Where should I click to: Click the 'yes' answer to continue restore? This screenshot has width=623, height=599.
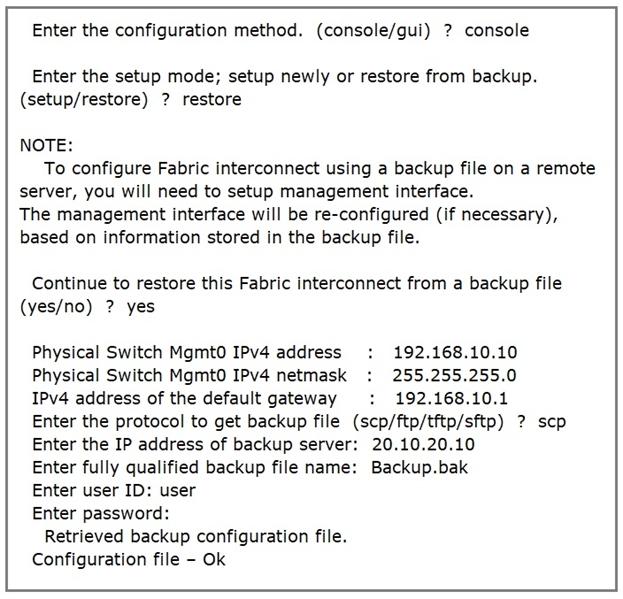coord(141,307)
